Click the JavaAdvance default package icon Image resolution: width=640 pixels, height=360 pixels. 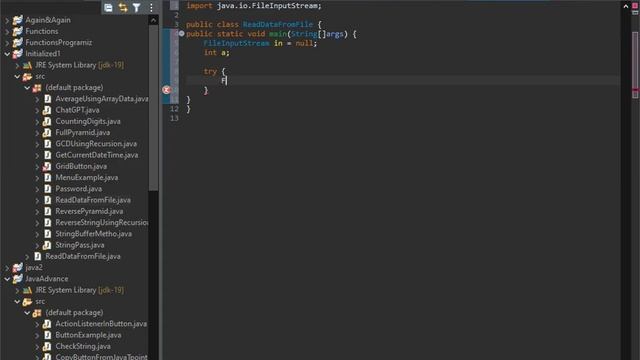coord(37,313)
